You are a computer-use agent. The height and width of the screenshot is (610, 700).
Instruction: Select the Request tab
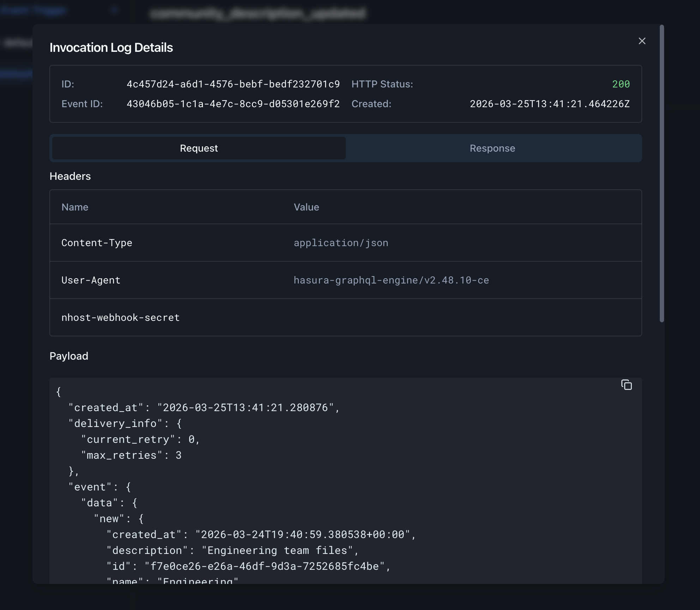[x=199, y=148]
